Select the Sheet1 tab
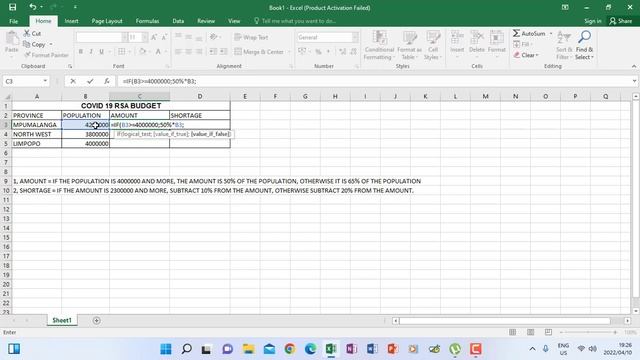Screen dimensions: 640x360 pyautogui.click(x=62, y=320)
